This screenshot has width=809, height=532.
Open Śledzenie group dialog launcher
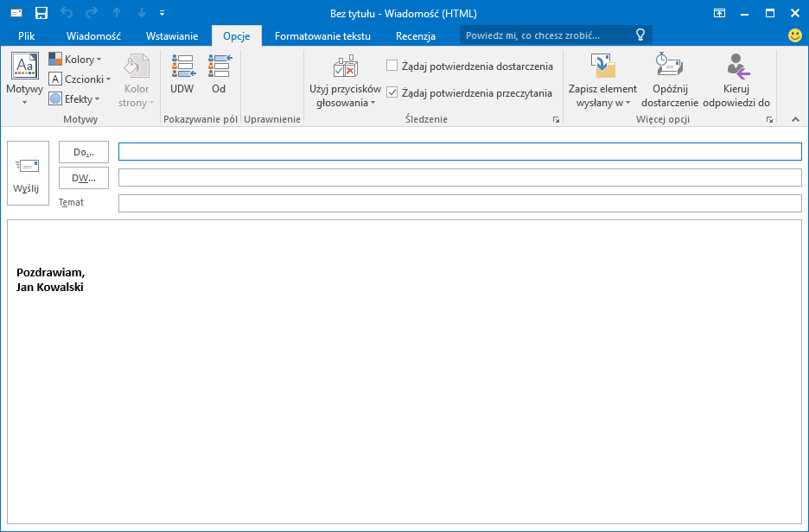coord(556,119)
